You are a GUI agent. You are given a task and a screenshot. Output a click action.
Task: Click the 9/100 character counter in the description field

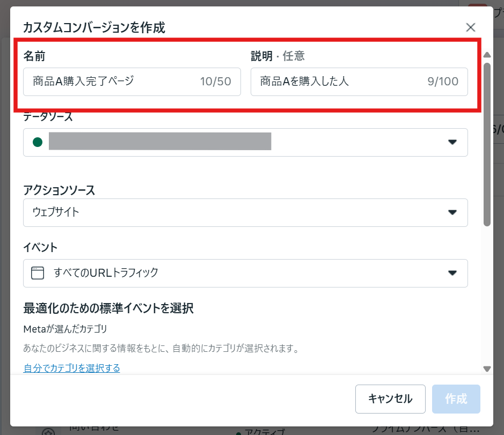click(x=443, y=82)
